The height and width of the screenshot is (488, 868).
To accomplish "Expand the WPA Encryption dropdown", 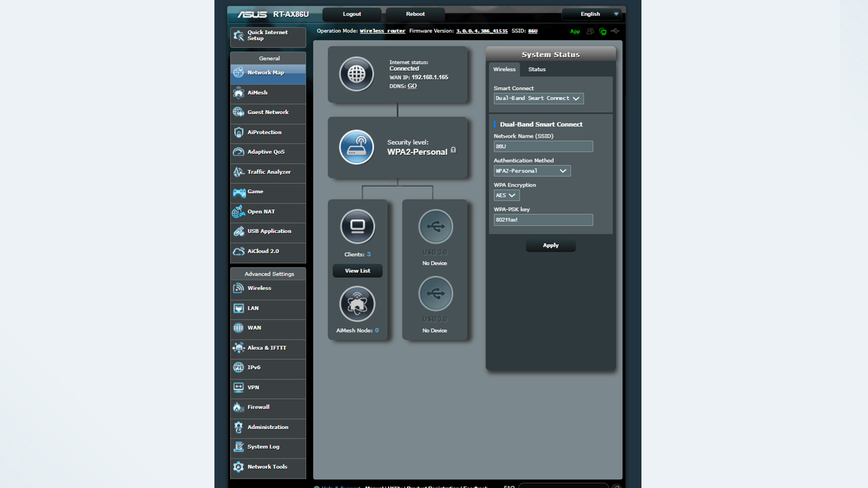I will pyautogui.click(x=505, y=196).
